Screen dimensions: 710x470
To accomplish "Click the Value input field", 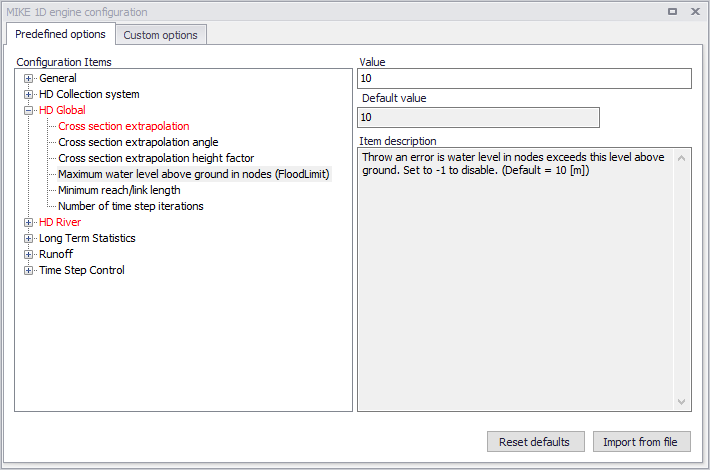I will [x=524, y=78].
